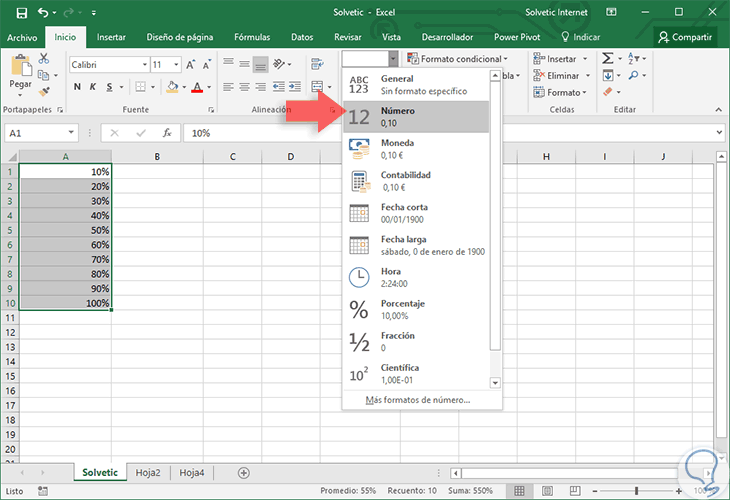This screenshot has width=730, height=500.
Task: Click the AutoSum sigma icon
Action: (607, 59)
